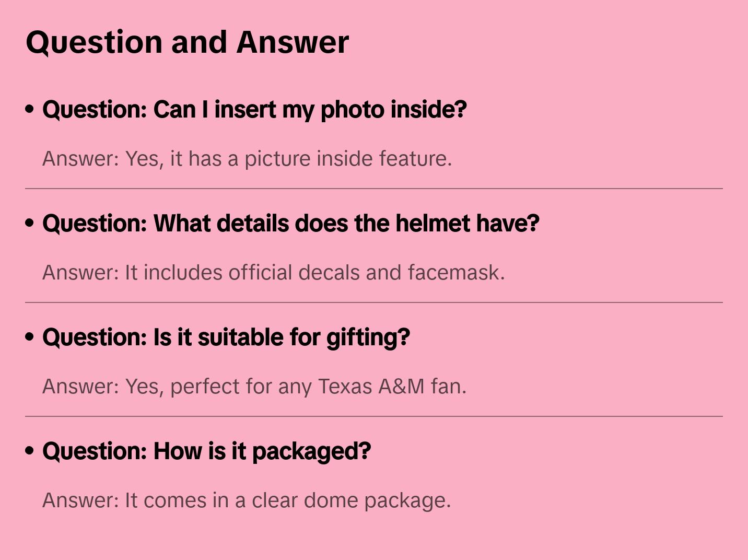Screen dimensions: 748x560
Task: Select the answer starting "It comes in"
Action: pos(246,500)
